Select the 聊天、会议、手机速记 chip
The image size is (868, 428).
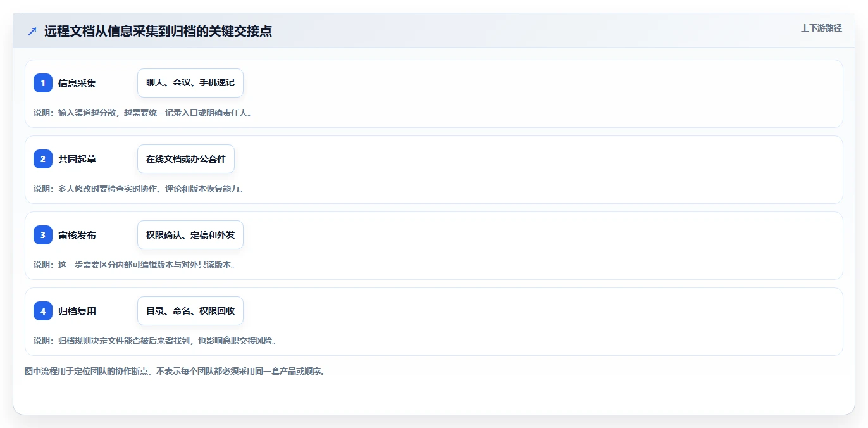[x=190, y=83]
